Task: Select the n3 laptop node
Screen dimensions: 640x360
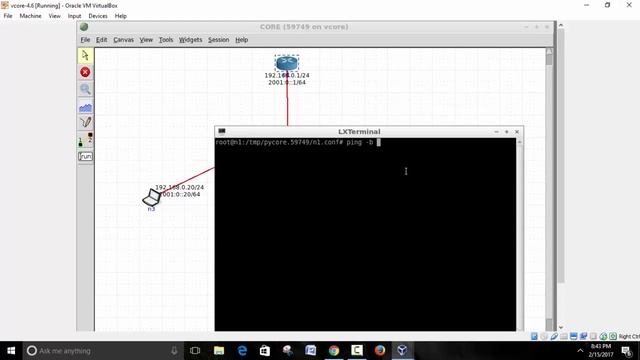Action: [151, 198]
